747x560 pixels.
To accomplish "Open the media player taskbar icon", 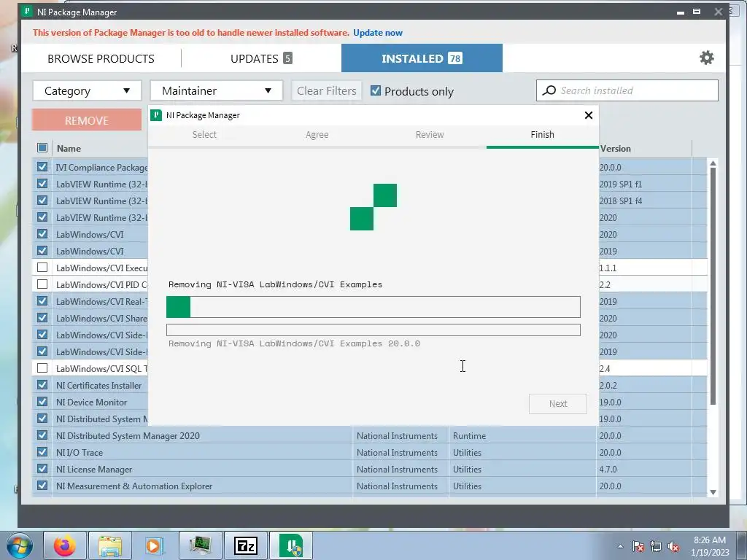I will (154, 545).
